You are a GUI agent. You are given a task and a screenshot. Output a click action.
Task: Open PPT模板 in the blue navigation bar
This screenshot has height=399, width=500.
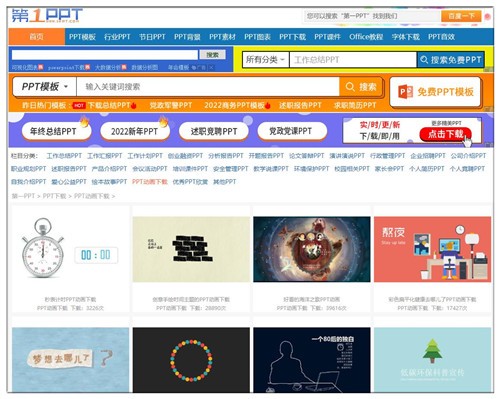click(82, 37)
